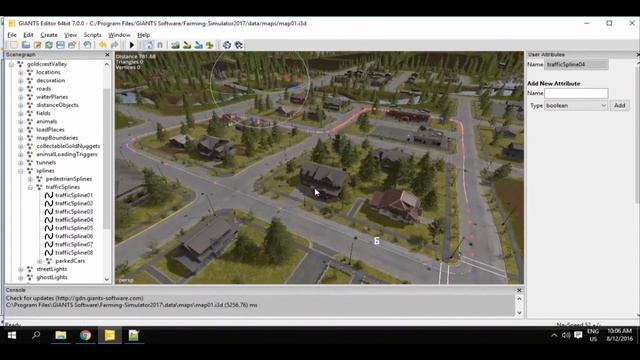Select trafficSpline06 in the scenegraph
640x360 pixels.
click(x=74, y=236)
